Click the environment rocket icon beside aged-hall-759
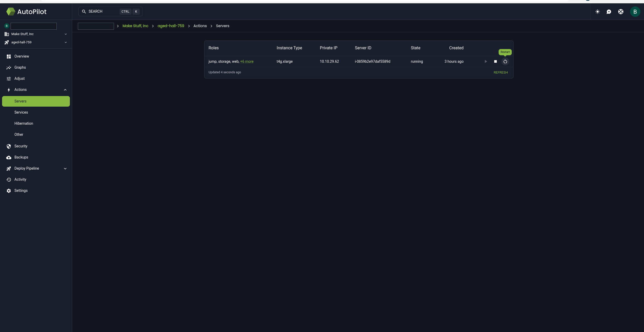644x332 pixels. [7, 42]
